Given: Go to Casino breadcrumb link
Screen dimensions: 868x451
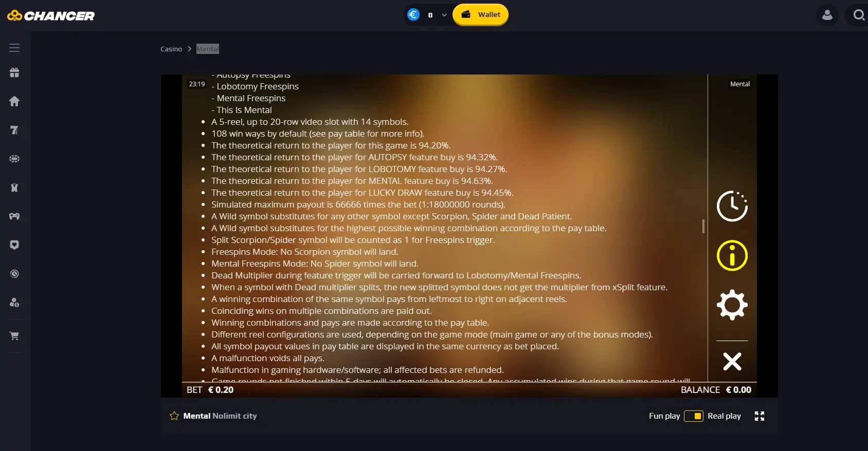Looking at the screenshot, I should (171, 49).
